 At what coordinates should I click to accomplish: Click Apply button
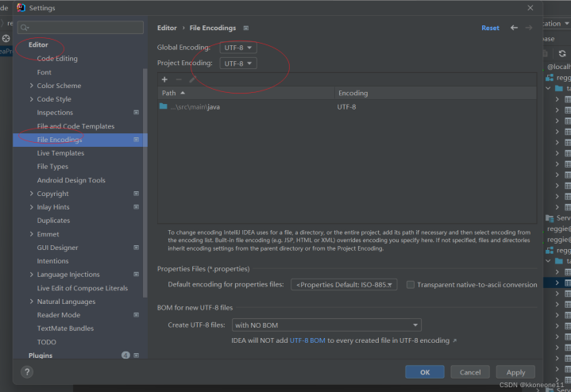click(515, 372)
